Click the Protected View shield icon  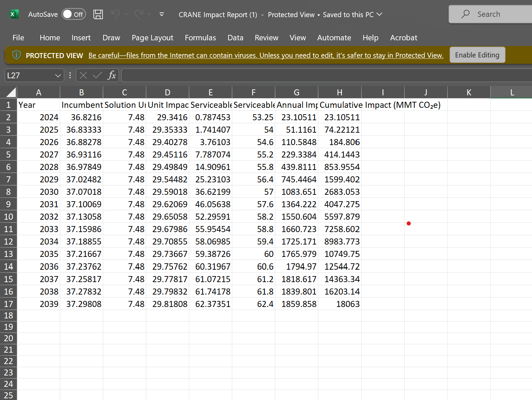pos(16,55)
